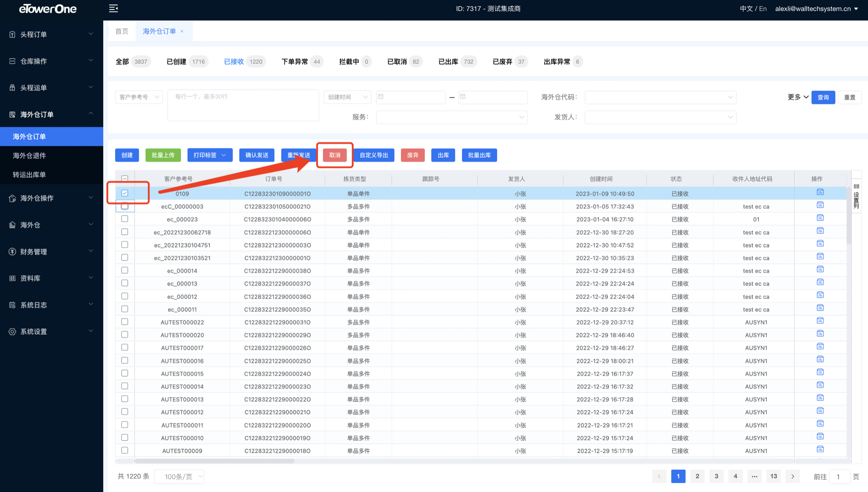Click eTowerOne logo
This screenshot has height=492, width=868.
[48, 9]
